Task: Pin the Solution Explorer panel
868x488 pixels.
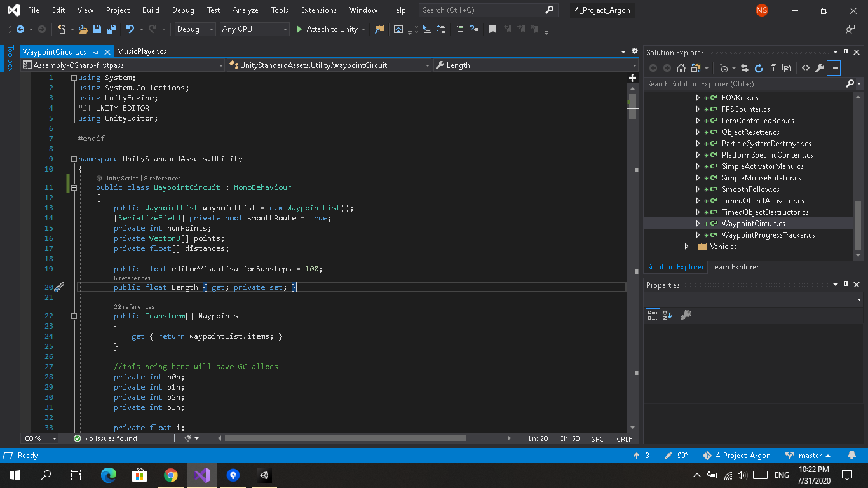Action: tap(845, 52)
